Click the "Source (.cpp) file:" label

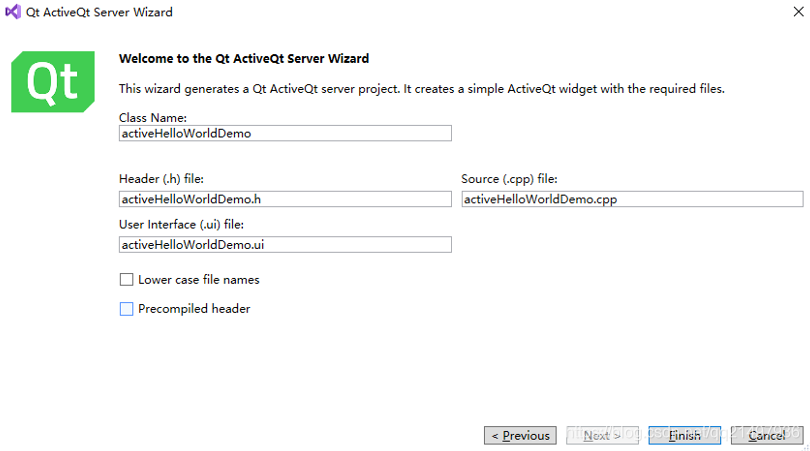click(509, 179)
